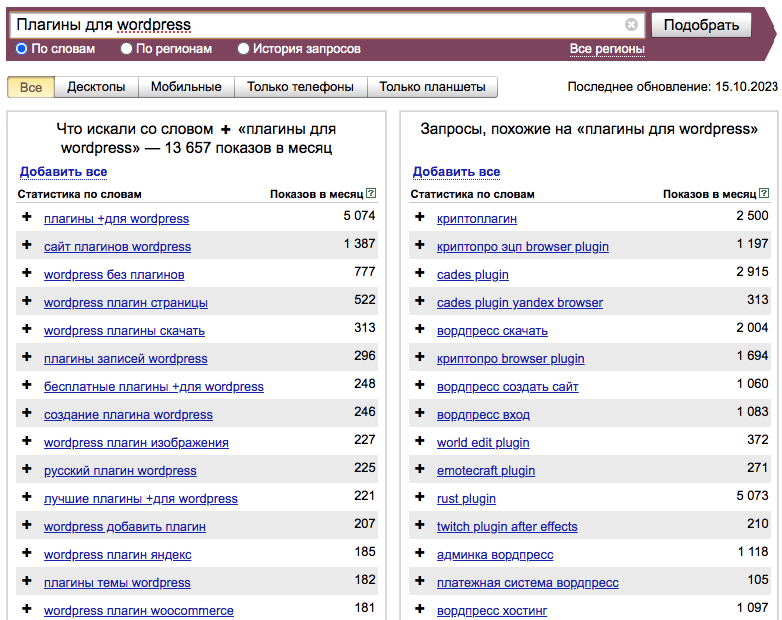Viewport: 782px width, 620px height.
Task: Click the '5 073' impressions value
Action: 752,496
